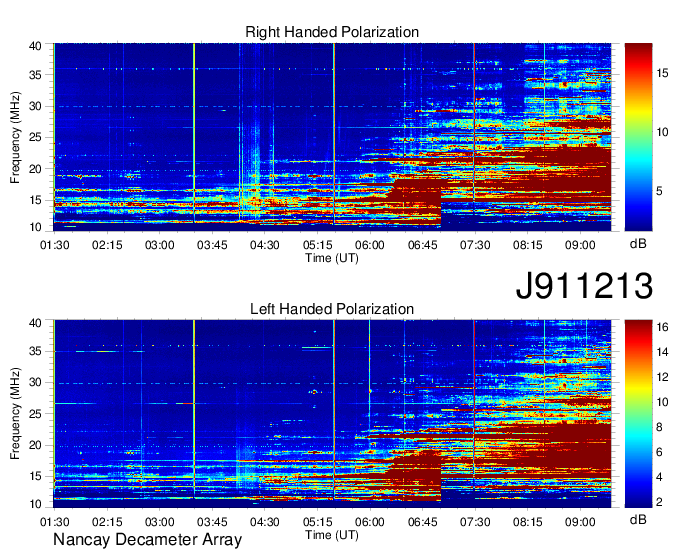The width and height of the screenshot is (680, 552).
Task: Click "15" value on Right Handed colorbar
Action: 662,73
